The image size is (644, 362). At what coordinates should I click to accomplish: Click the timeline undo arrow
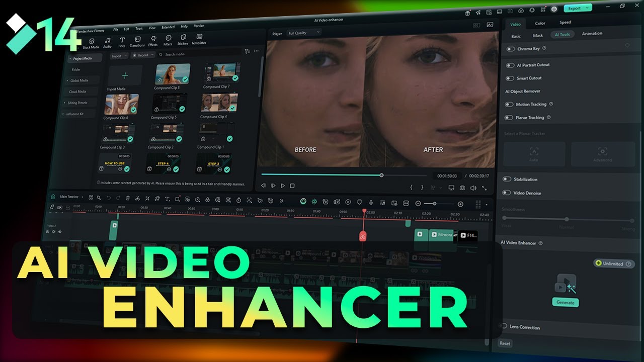point(109,198)
